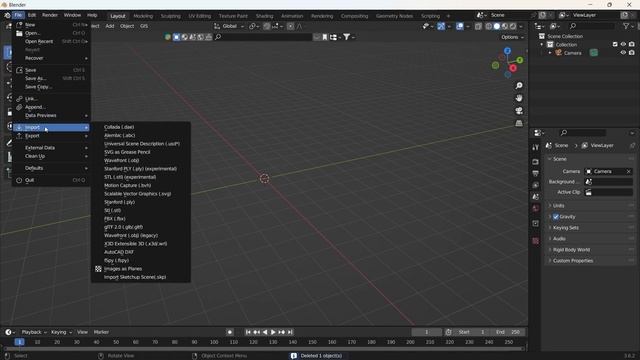Click the Blender logo icon in menu bar

(7, 15)
